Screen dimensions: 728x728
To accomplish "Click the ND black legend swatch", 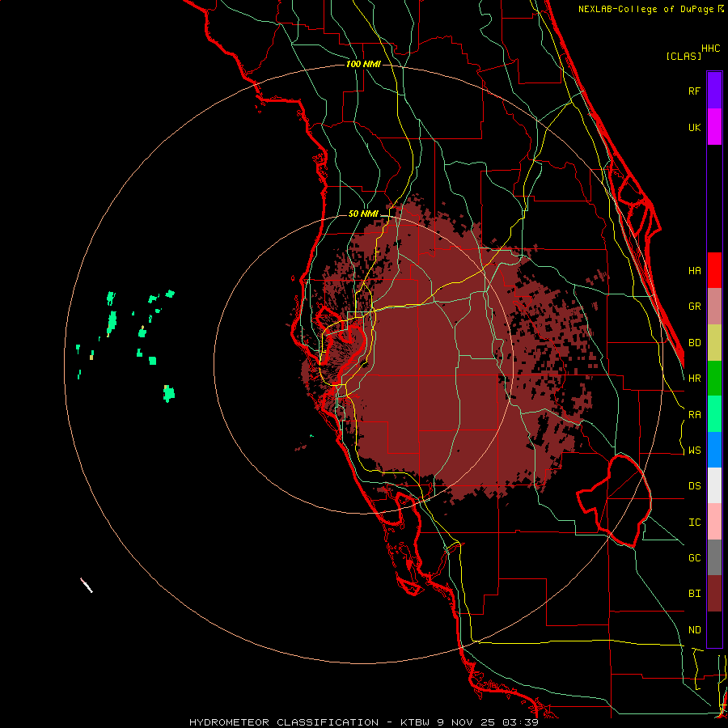I will (714, 629).
